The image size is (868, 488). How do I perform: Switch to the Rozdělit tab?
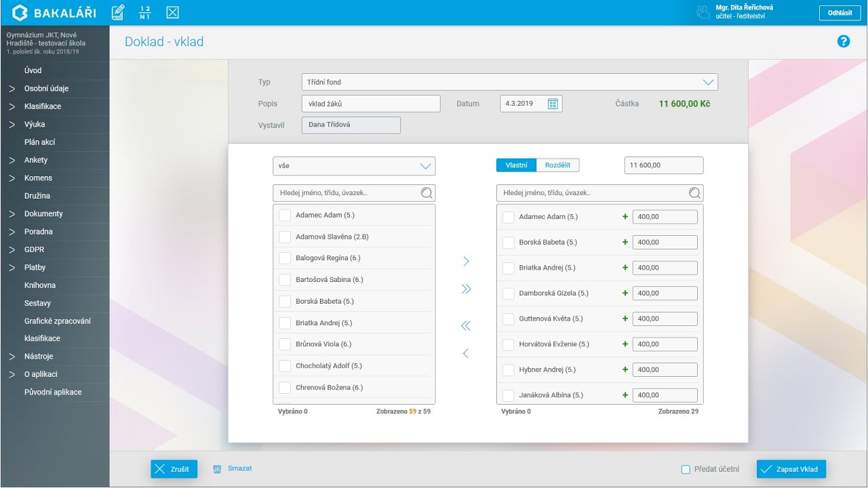coord(557,165)
